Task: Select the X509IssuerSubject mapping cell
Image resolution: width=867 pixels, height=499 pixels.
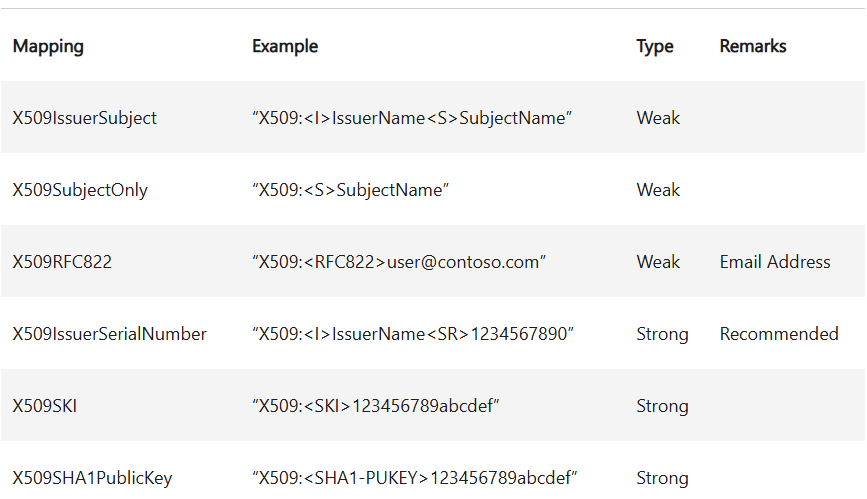Action: pos(85,118)
